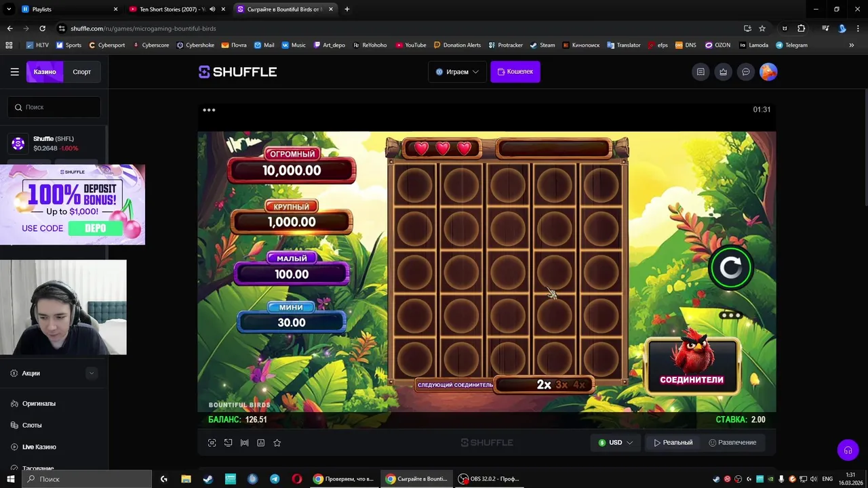Open the browser extensions puzzle icon
This screenshot has width=868, height=488.
(x=802, y=28)
